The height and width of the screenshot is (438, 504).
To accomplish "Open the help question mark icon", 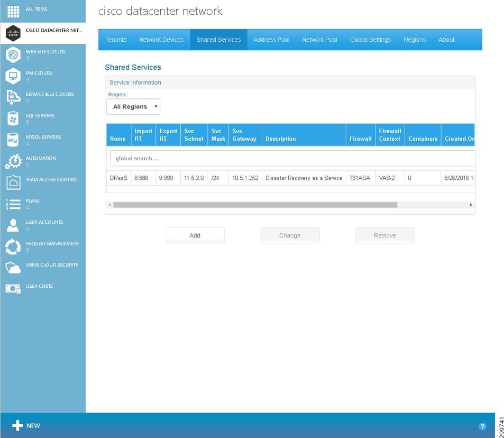I will (482, 426).
